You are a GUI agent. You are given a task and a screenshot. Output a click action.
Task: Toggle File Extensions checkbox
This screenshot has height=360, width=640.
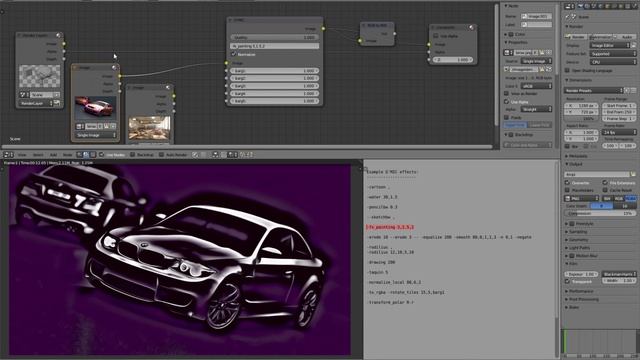605,183
